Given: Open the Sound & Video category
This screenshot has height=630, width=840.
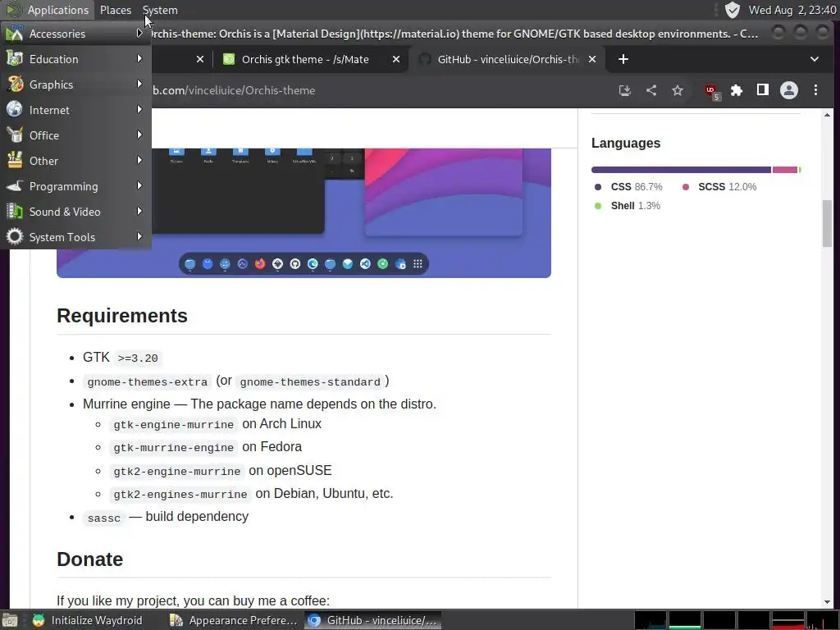Looking at the screenshot, I should pos(75,212).
